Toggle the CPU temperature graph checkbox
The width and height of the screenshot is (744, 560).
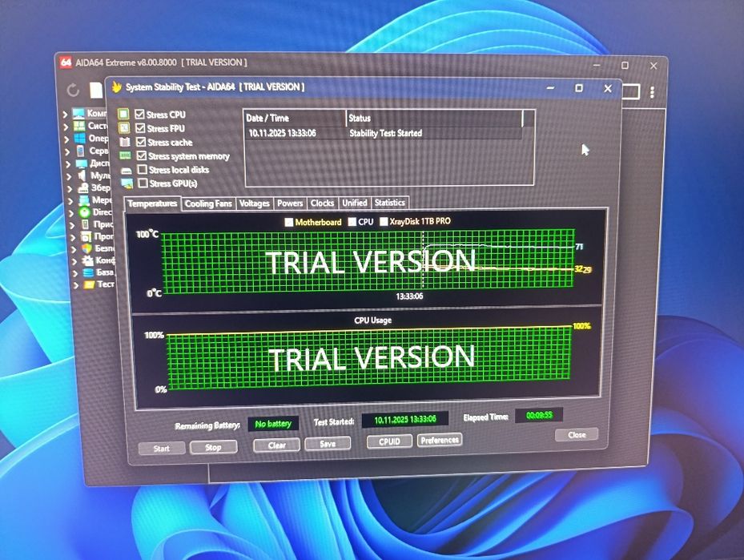352,222
